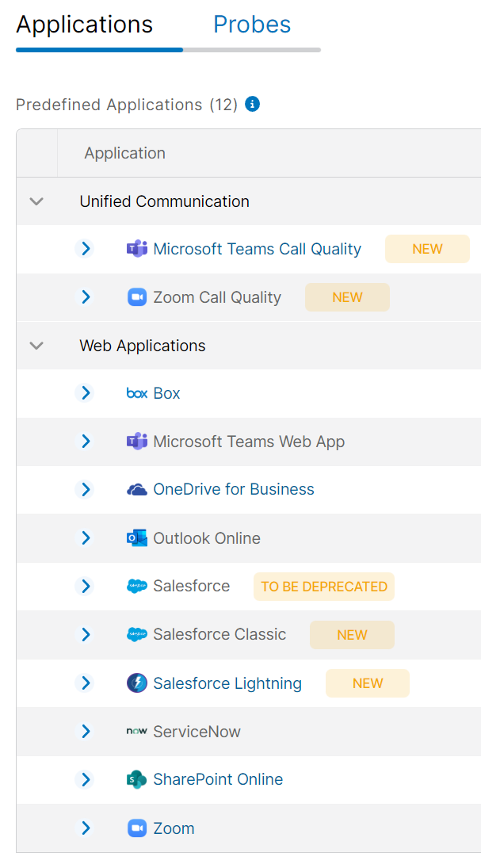Click the ServiceNow logo icon
Screen dimensions: 481x868
tap(137, 732)
